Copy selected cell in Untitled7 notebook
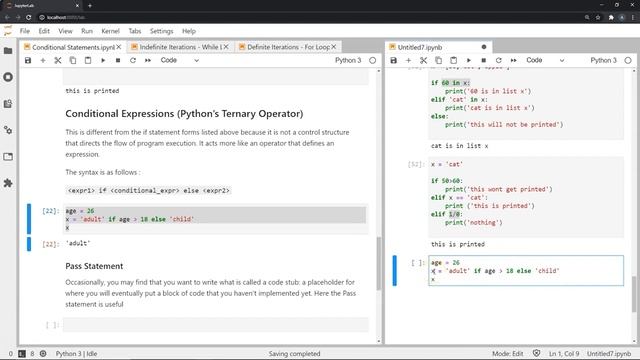 point(438,60)
